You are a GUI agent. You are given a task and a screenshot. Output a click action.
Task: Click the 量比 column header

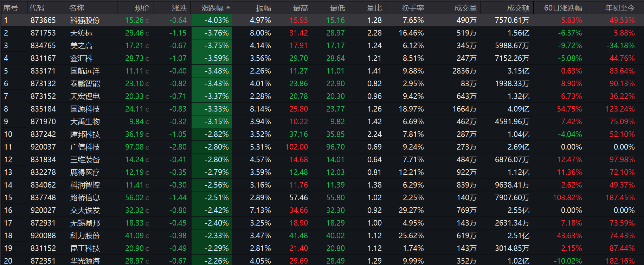coord(374,8)
